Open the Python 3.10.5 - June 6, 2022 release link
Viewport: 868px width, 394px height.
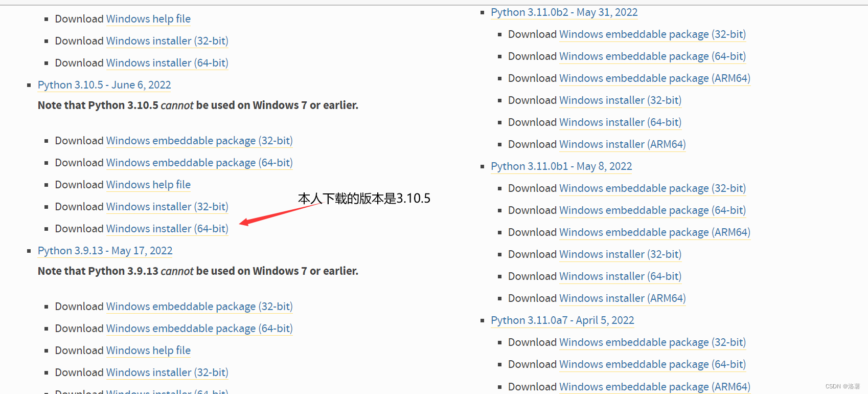(104, 85)
